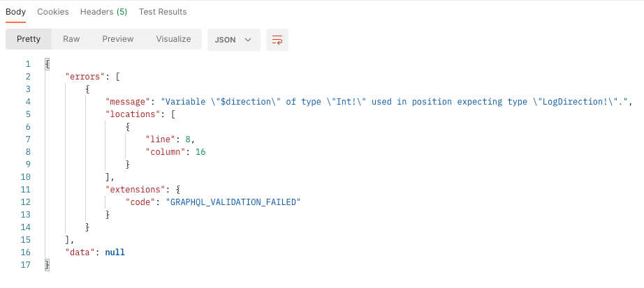Select the Preview view mode
644x288 pixels.
click(x=118, y=39)
